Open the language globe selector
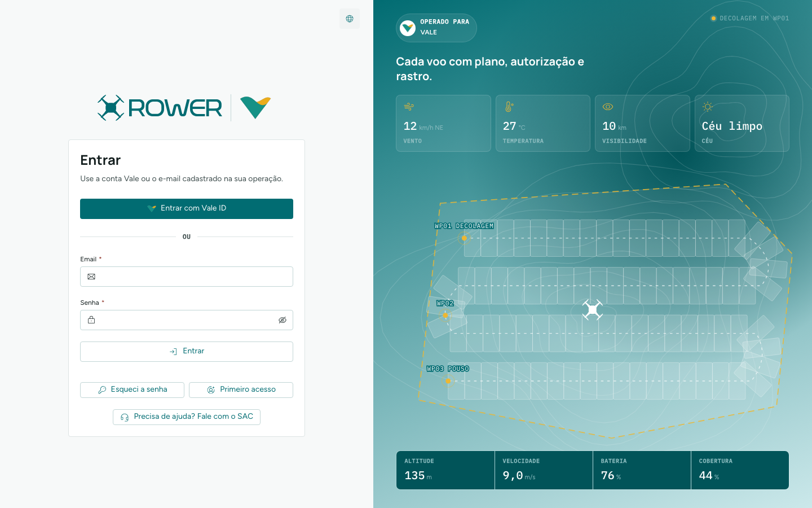812x508 pixels. [350, 19]
